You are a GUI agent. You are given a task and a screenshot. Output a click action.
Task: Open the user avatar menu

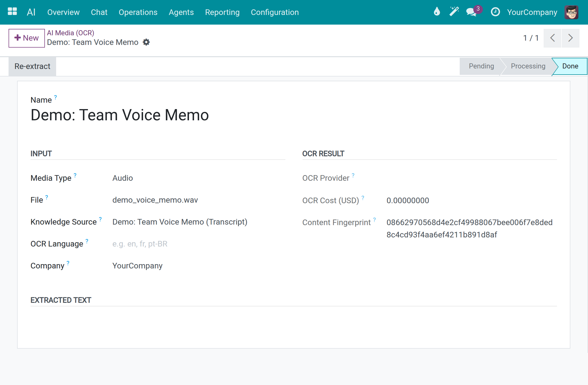pyautogui.click(x=571, y=12)
